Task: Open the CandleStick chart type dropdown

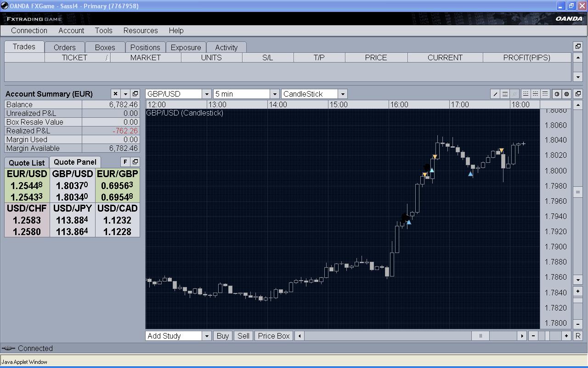Action: (x=342, y=94)
